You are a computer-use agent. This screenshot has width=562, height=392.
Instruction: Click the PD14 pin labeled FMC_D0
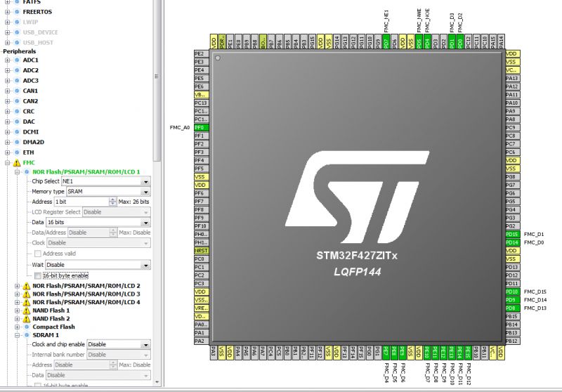pos(513,242)
